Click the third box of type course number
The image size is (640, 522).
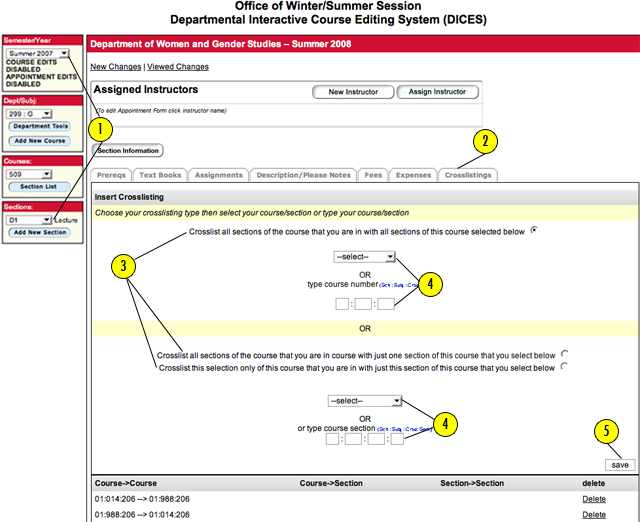click(386, 304)
